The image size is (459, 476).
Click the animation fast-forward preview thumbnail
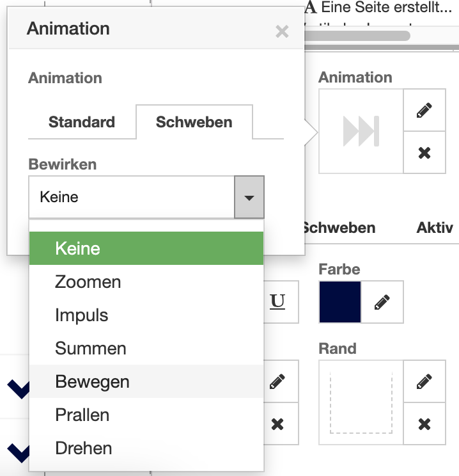(361, 131)
